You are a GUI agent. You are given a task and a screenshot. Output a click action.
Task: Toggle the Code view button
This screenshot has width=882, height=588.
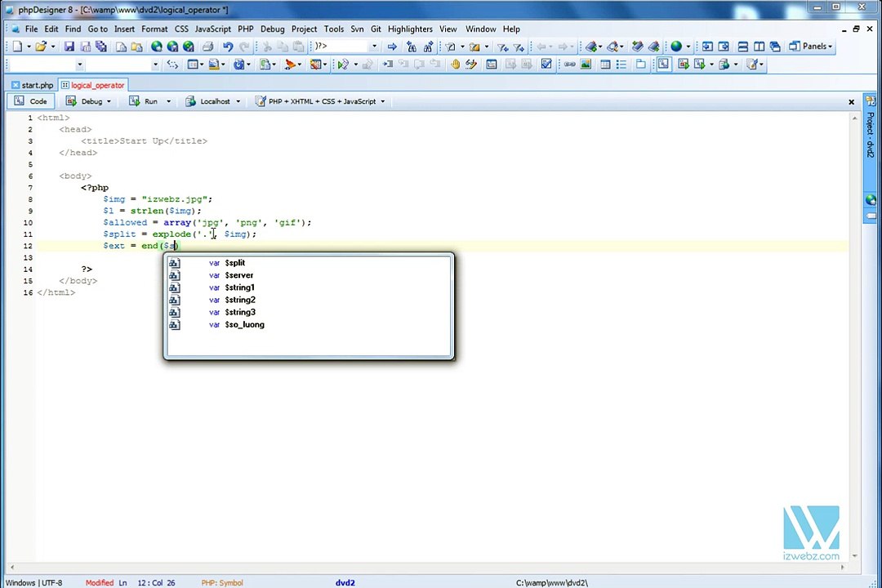coord(31,101)
